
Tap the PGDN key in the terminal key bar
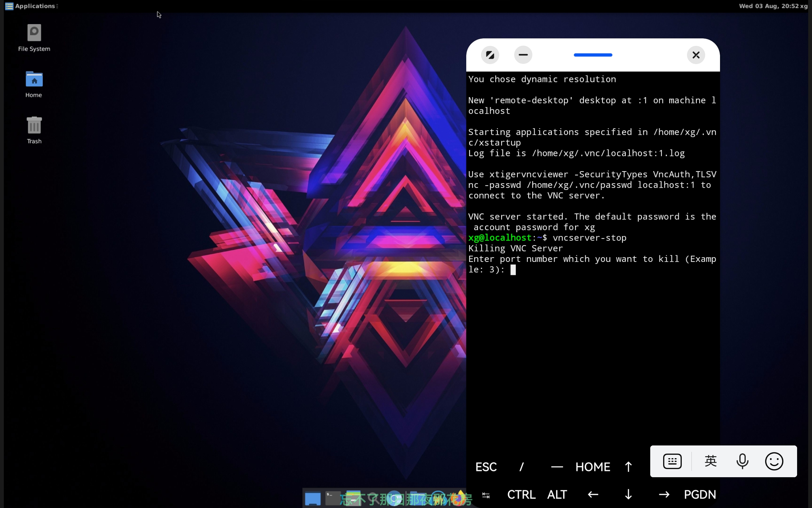(700, 495)
